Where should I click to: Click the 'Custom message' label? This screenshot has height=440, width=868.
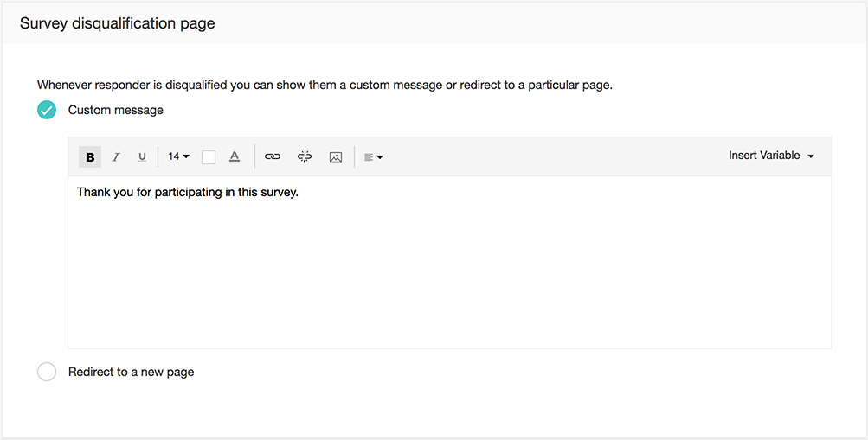[x=116, y=110]
